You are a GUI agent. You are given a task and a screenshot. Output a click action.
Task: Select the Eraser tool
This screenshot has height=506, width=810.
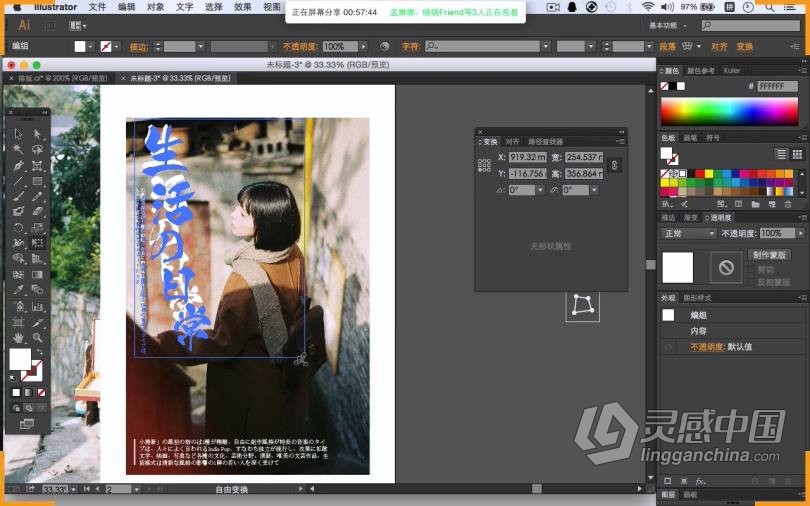point(37,212)
